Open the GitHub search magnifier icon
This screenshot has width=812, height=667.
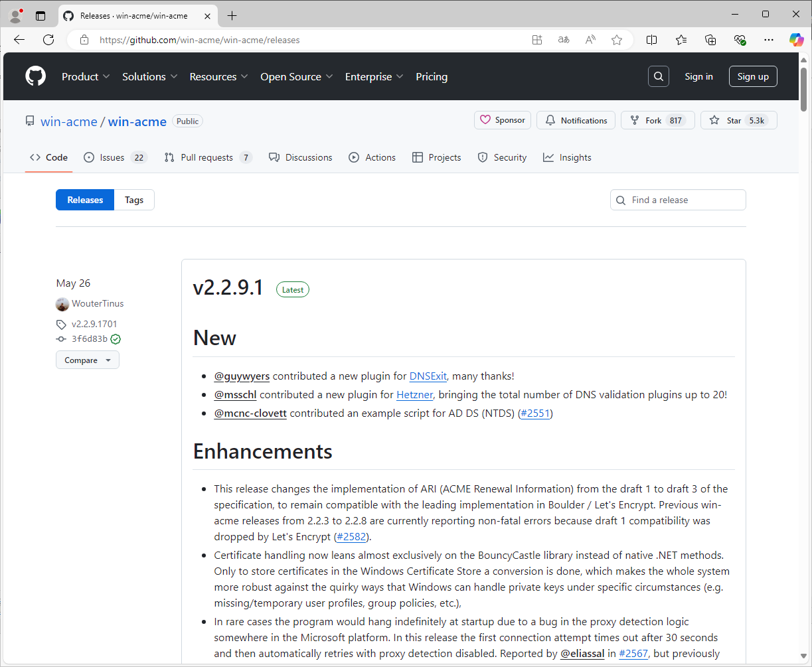point(658,76)
